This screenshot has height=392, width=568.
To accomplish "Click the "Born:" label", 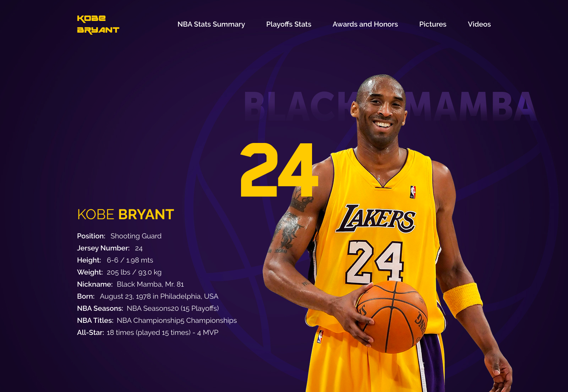I will click(86, 296).
